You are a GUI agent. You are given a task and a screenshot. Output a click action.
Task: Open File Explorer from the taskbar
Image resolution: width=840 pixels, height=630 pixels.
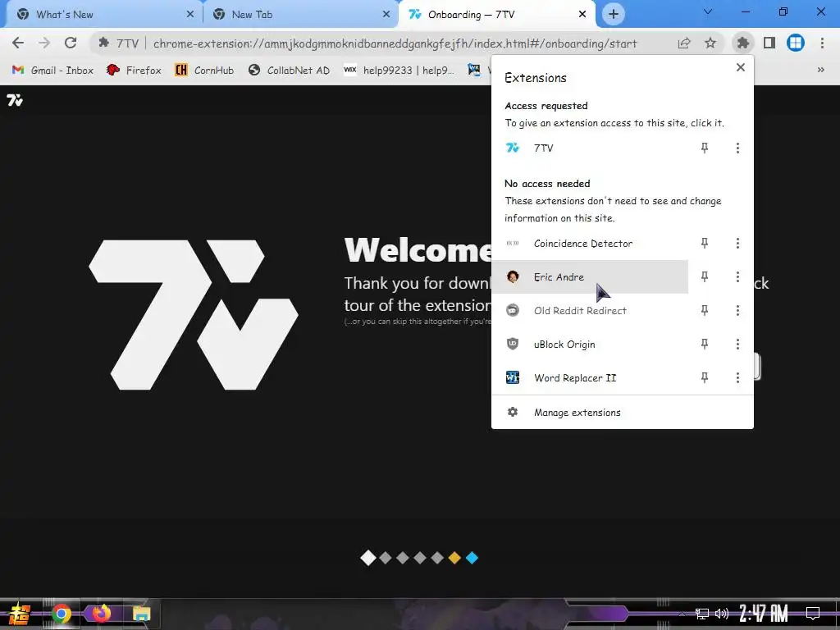(x=141, y=614)
